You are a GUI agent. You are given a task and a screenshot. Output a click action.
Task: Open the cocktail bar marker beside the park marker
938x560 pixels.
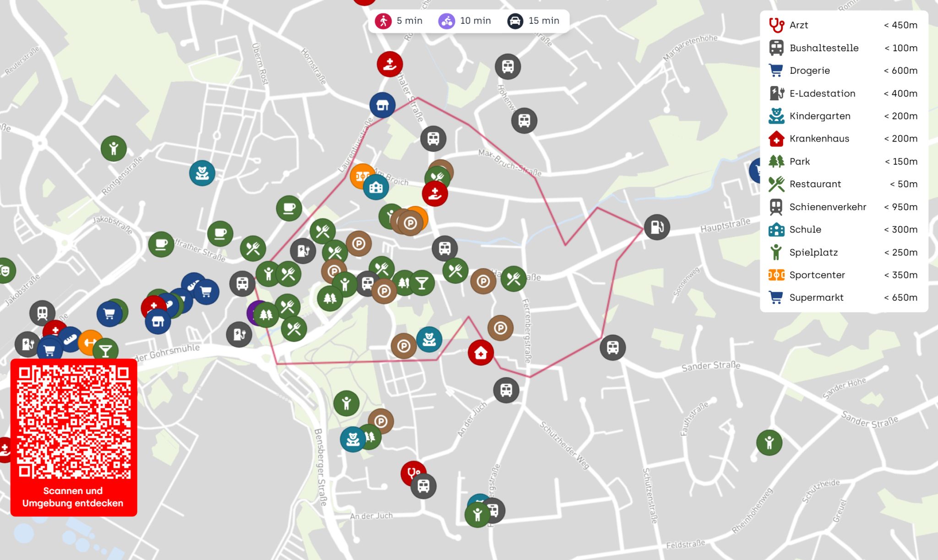[x=422, y=283]
